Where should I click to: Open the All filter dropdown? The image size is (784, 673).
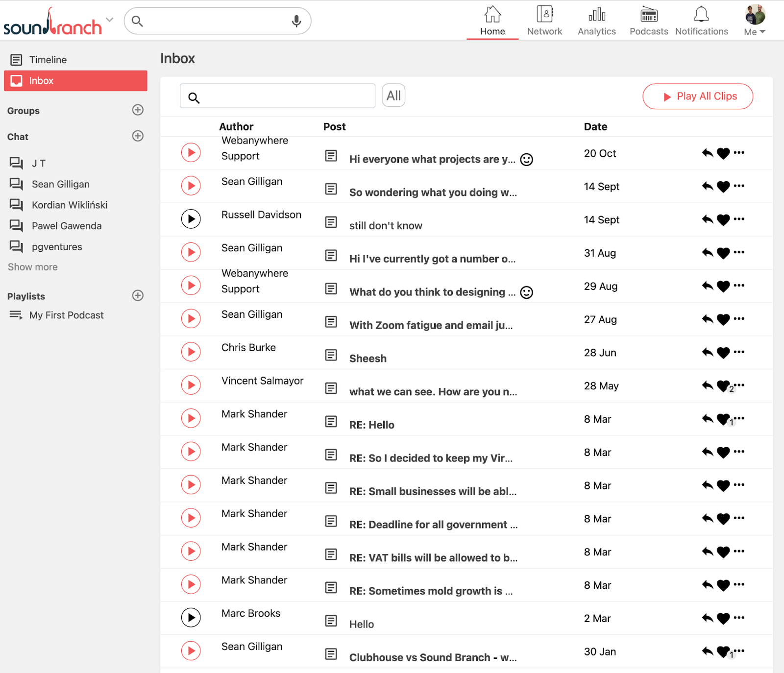(393, 96)
